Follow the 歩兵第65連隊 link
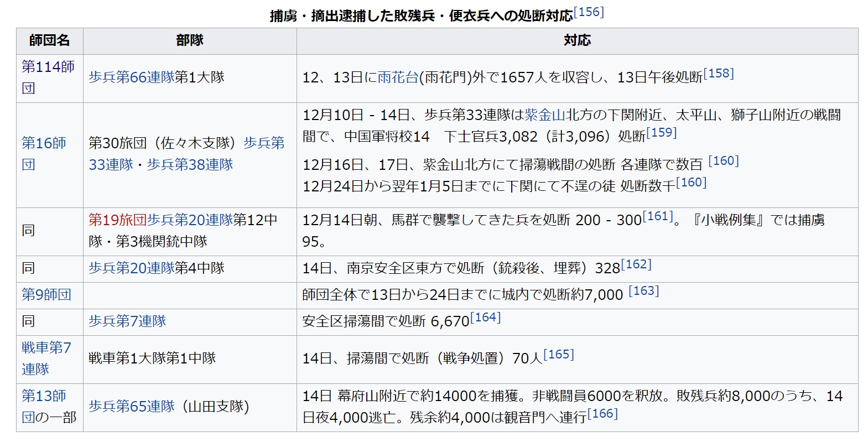The width and height of the screenshot is (868, 442). click(131, 407)
